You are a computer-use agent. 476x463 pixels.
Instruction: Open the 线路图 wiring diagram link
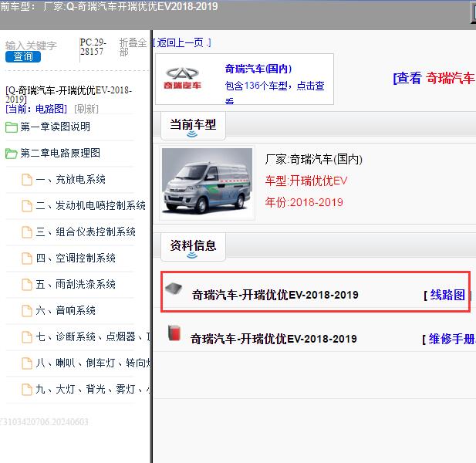coord(447,295)
